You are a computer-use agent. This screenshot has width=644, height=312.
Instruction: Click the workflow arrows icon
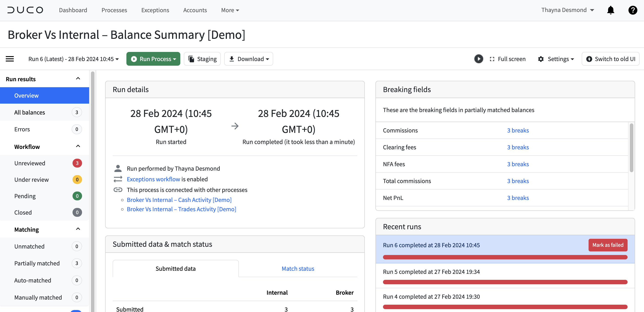tap(118, 179)
